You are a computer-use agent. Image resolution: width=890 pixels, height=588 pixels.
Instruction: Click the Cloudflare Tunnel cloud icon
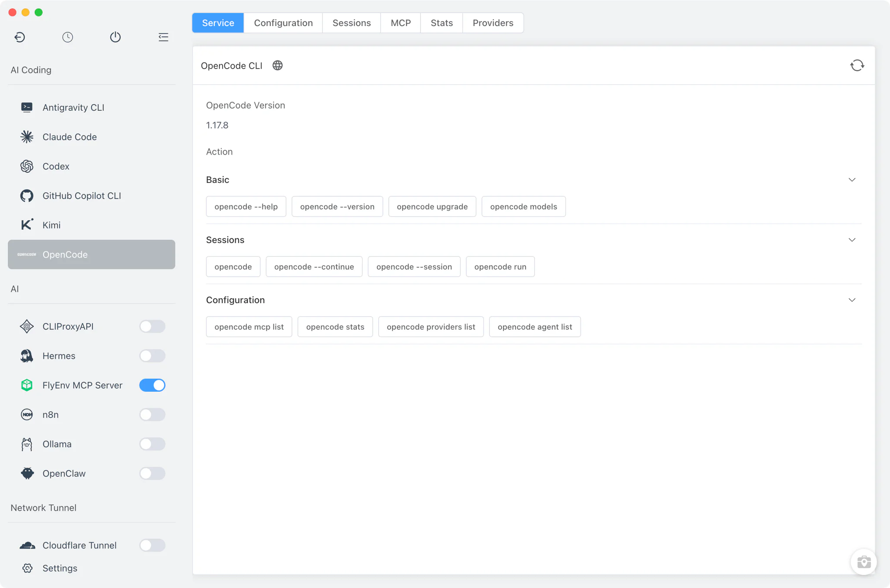(27, 545)
